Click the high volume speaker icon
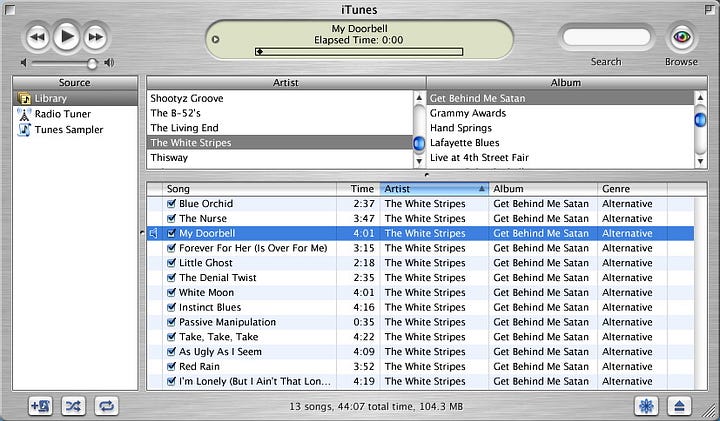This screenshot has width=720, height=421. pos(109,62)
